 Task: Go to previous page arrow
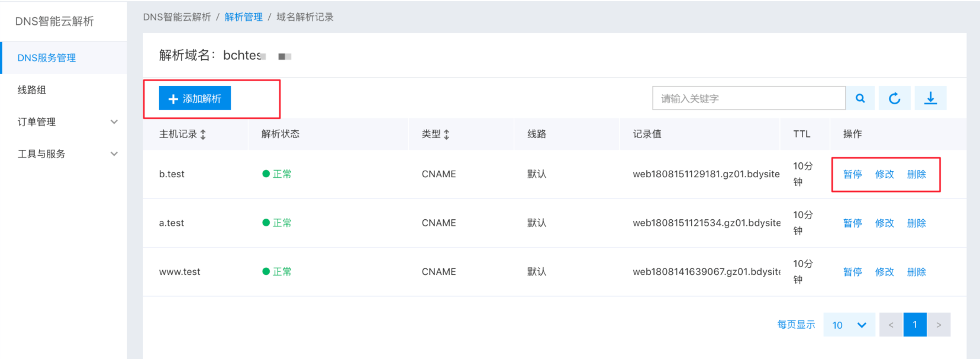point(891,325)
